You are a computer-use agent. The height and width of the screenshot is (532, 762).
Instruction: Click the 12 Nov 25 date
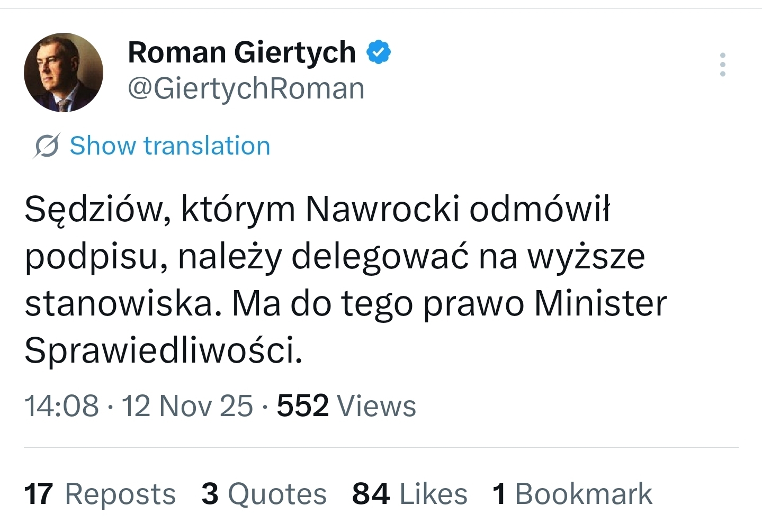(x=187, y=406)
